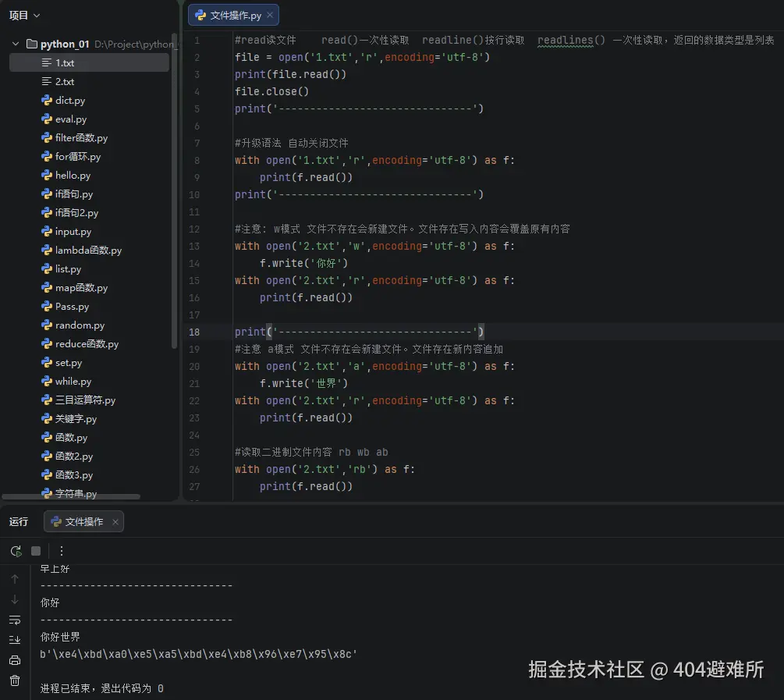Open map函数.py file
The height and width of the screenshot is (700, 784).
point(81,288)
